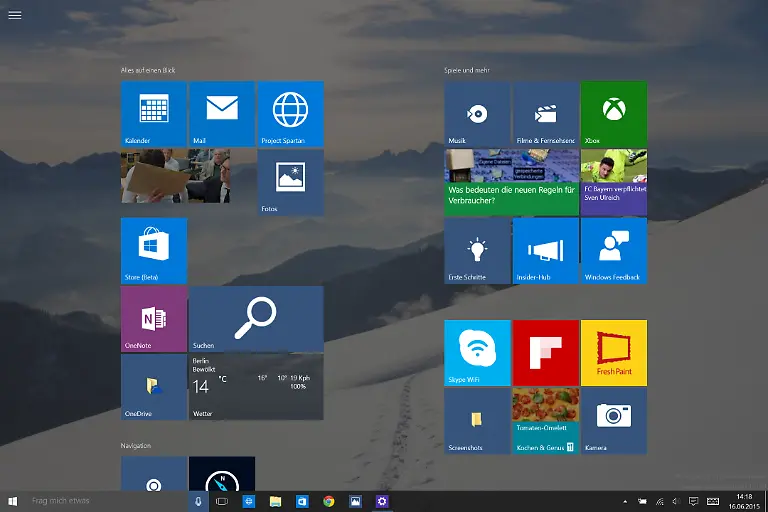Launch the Skype WiFi tile
Screen dimensions: 768x512
point(477,353)
